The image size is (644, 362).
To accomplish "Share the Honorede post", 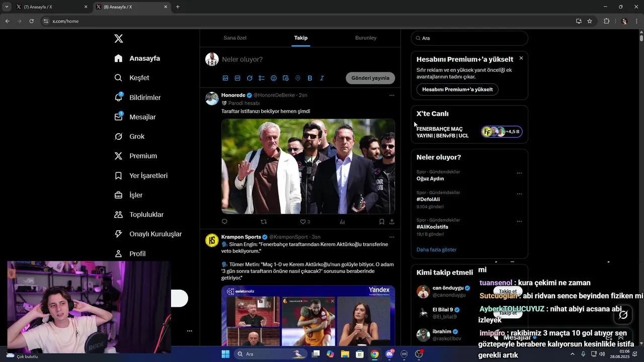I will click(392, 222).
